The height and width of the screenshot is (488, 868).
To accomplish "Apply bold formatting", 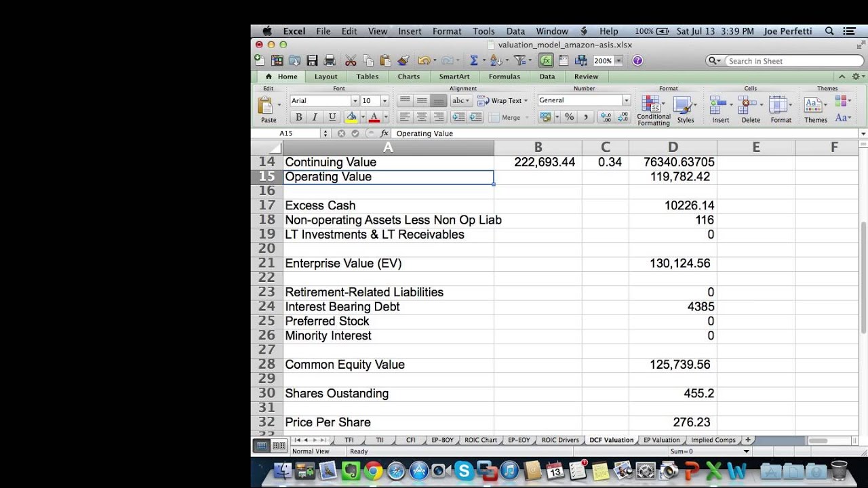I will coord(298,117).
